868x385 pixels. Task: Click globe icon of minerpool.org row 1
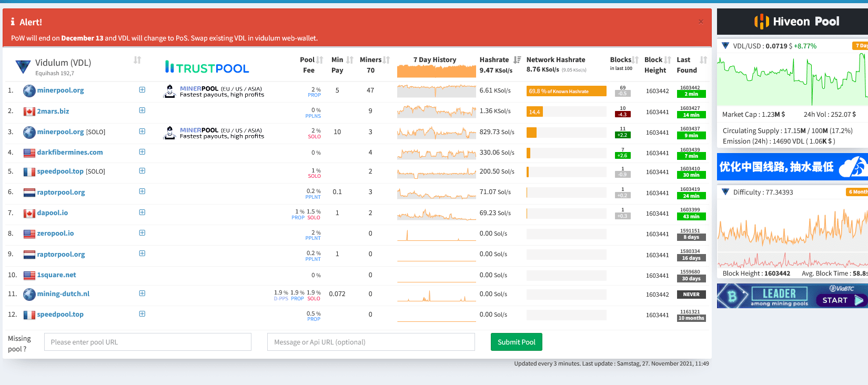[29, 91]
